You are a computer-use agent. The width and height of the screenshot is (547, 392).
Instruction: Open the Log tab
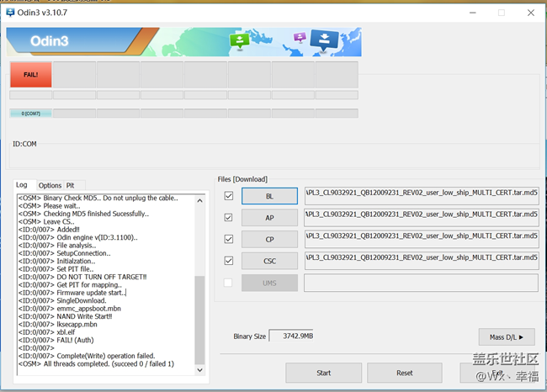pos(22,185)
